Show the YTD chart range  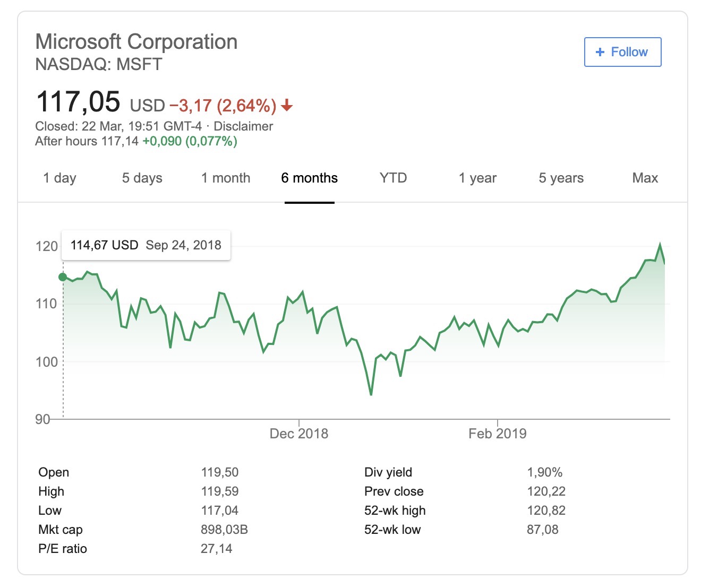pos(393,178)
